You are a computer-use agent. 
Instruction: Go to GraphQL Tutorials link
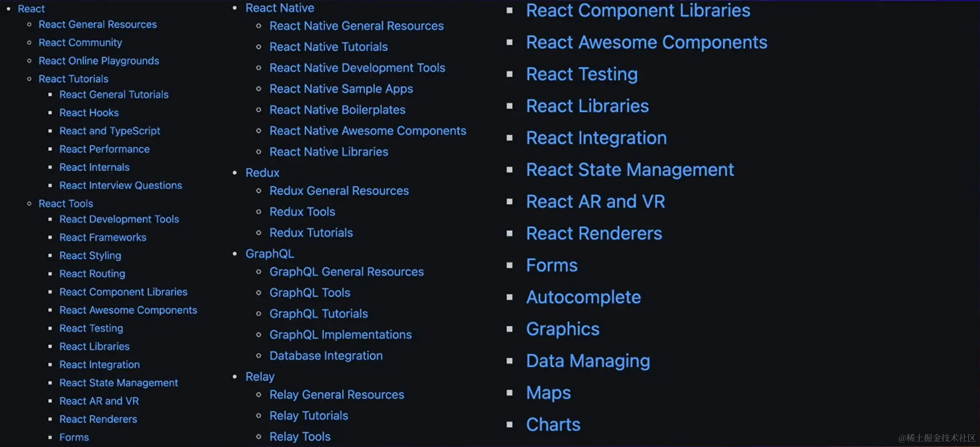click(318, 314)
